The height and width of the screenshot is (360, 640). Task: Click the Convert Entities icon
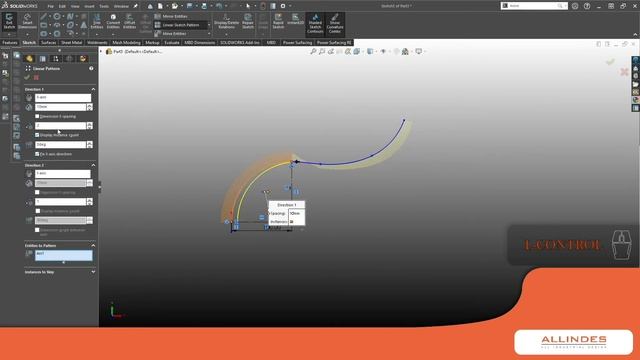[x=113, y=21]
